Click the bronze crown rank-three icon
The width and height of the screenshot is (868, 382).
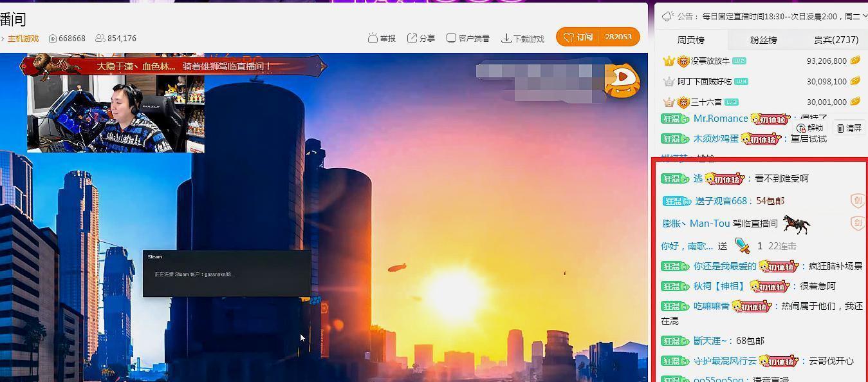tap(669, 102)
